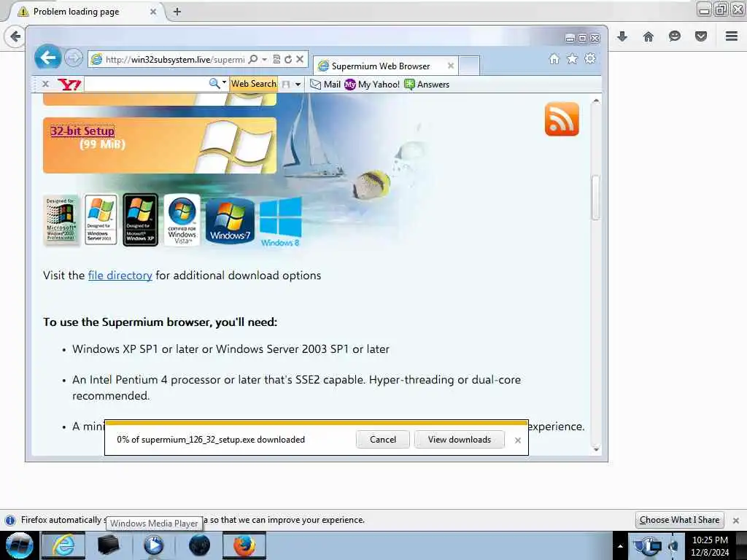The width and height of the screenshot is (747, 560).
Task: Click the IE Home icon
Action: click(554, 58)
